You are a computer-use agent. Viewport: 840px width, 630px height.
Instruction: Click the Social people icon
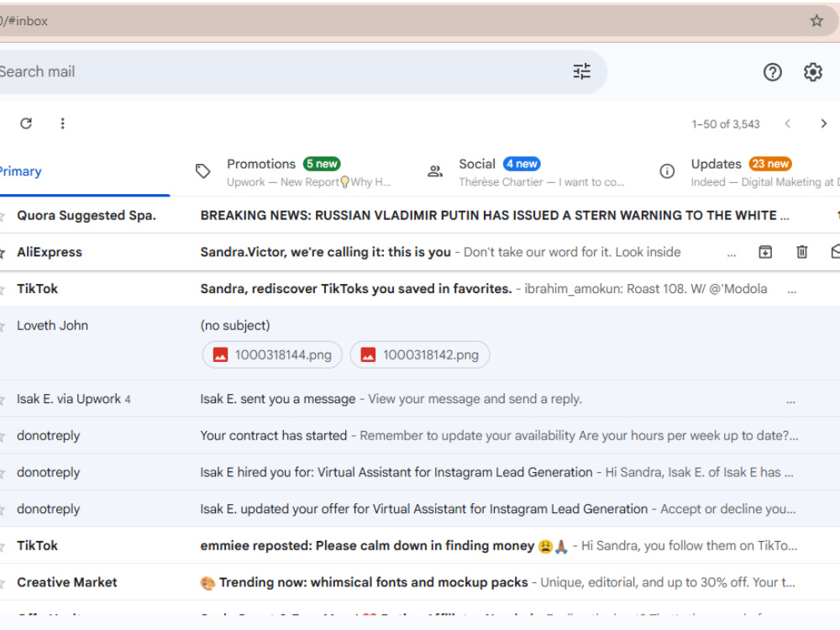click(x=435, y=171)
